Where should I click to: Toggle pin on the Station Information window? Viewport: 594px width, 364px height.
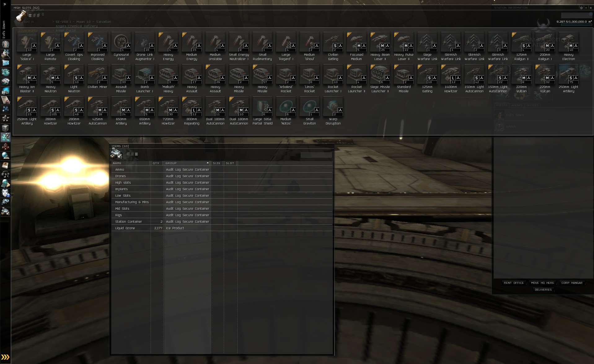click(x=581, y=8)
